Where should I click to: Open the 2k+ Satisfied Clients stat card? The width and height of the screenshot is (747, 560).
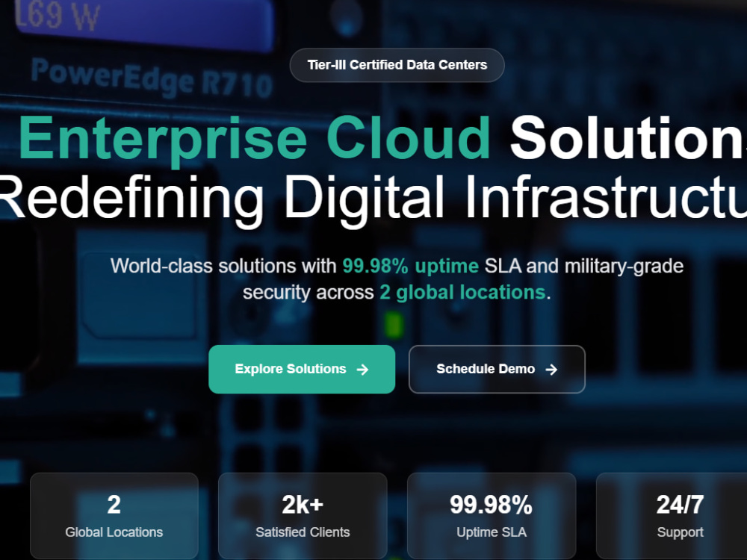(303, 516)
